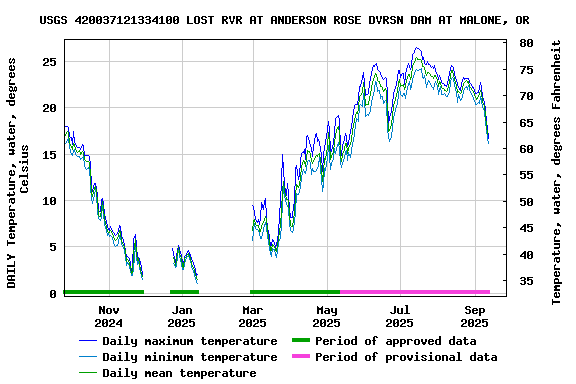Click the '10' Celsius axis tick label
The height and width of the screenshot is (384, 576).
(50, 201)
